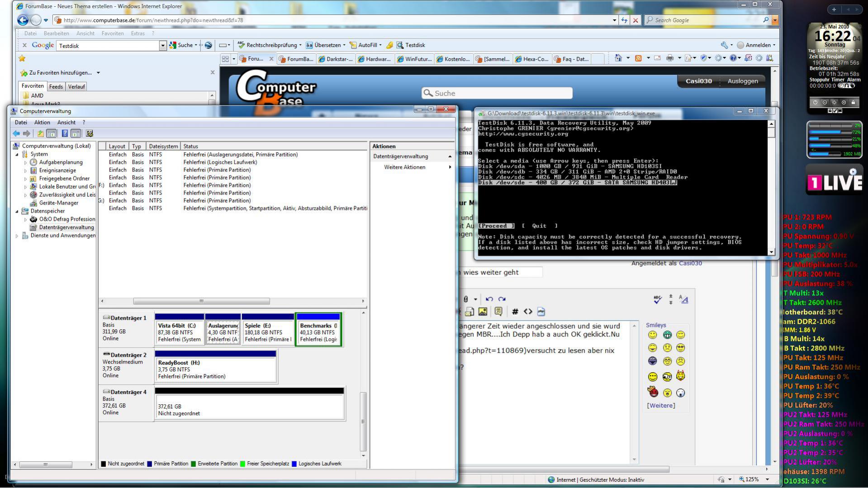Click the magnifier icon in the Search Google box
868x488 pixels.
766,20
